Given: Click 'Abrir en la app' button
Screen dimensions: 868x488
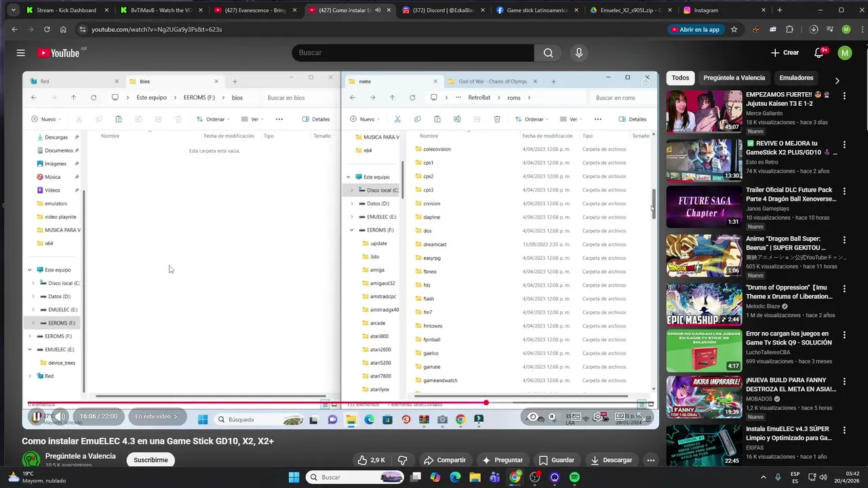Looking at the screenshot, I should pos(695,29).
